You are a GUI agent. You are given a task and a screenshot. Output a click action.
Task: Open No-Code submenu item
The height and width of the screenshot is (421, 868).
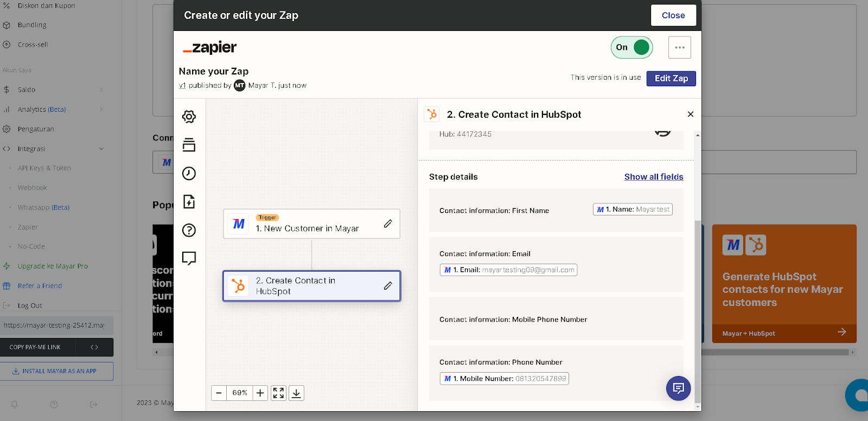pyautogui.click(x=31, y=246)
